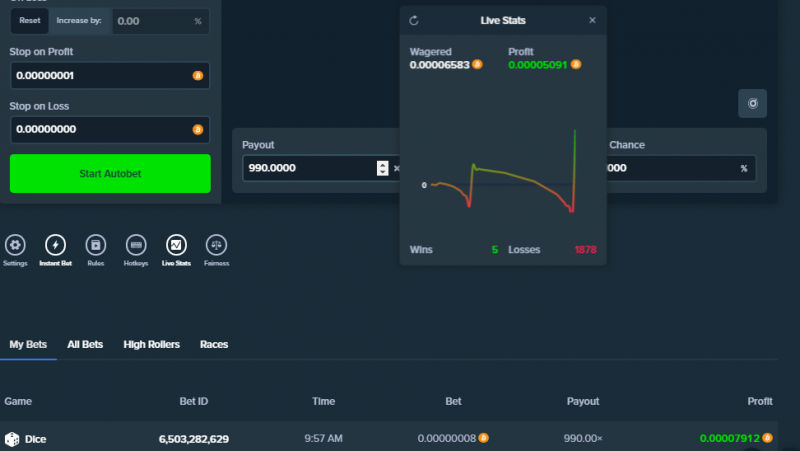Open the Settings gear icon
The width and height of the screenshot is (800, 451).
[15, 245]
